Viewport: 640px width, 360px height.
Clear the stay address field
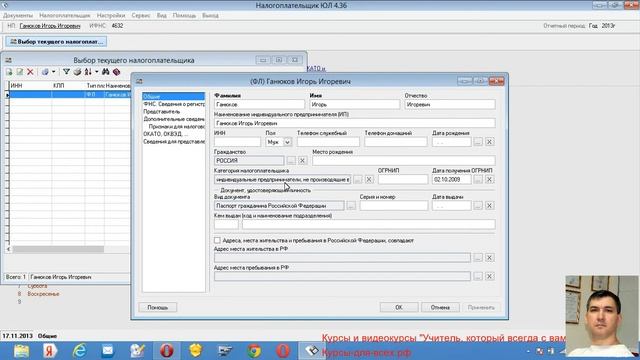[x=489, y=276]
